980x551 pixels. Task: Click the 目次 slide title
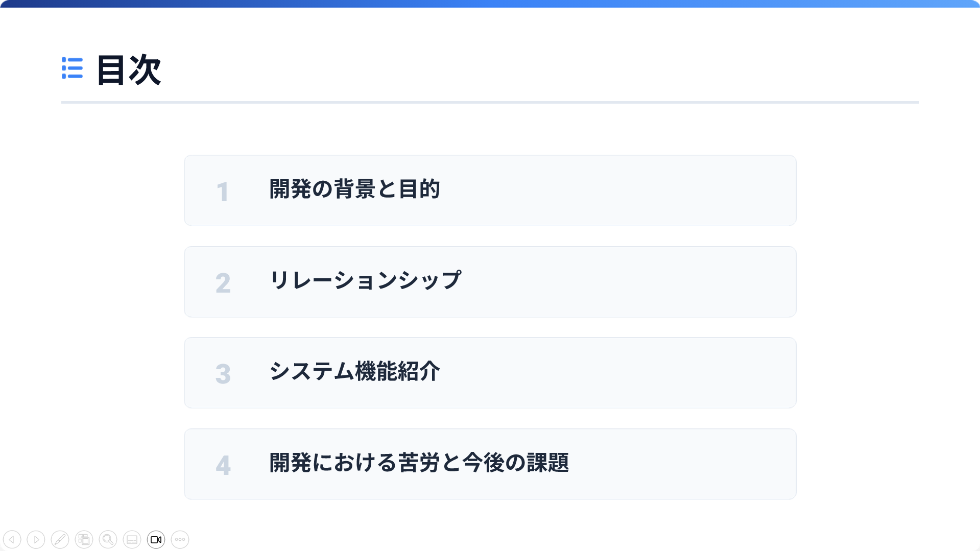click(x=129, y=69)
